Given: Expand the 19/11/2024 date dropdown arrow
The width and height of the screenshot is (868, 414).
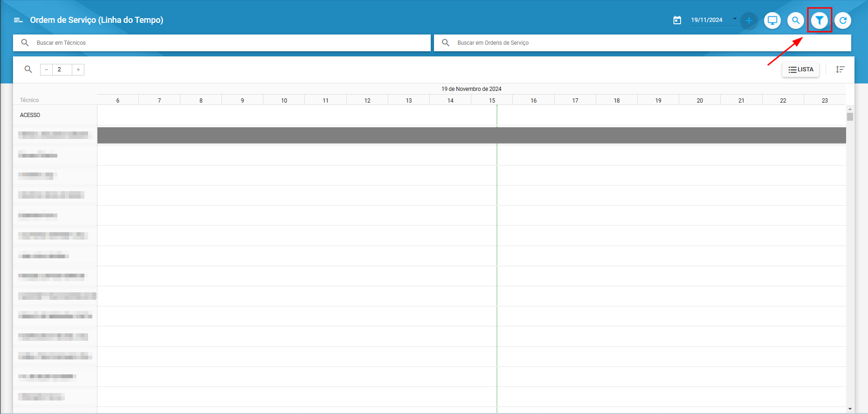Looking at the screenshot, I should point(735,19).
